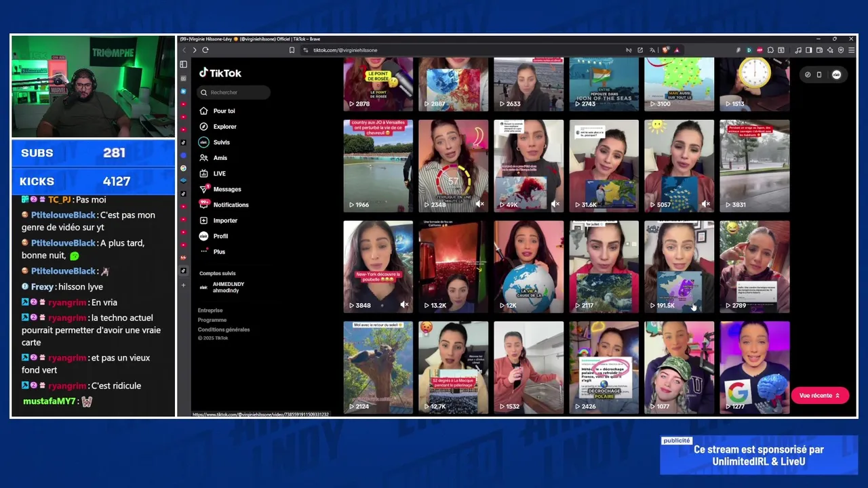Open new tab plus in vertical tabs
Image resolution: width=868 pixels, height=488 pixels.
(183, 285)
